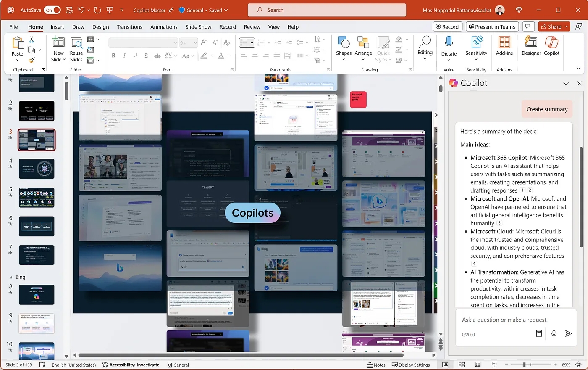Collapse the Bing section in slide panel
Image resolution: width=588 pixels, height=370 pixels.
(11, 277)
